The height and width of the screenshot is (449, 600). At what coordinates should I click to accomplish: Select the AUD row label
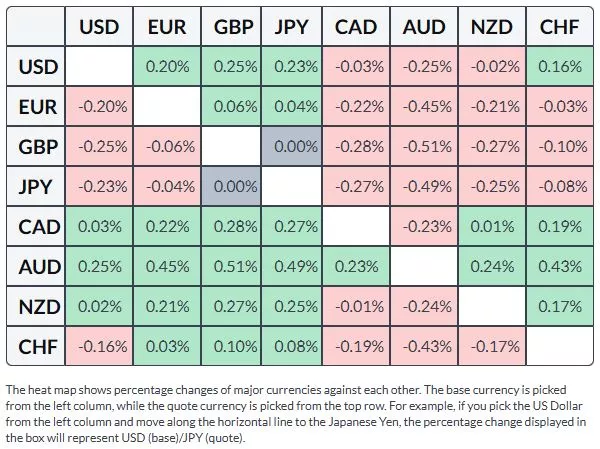click(x=39, y=267)
